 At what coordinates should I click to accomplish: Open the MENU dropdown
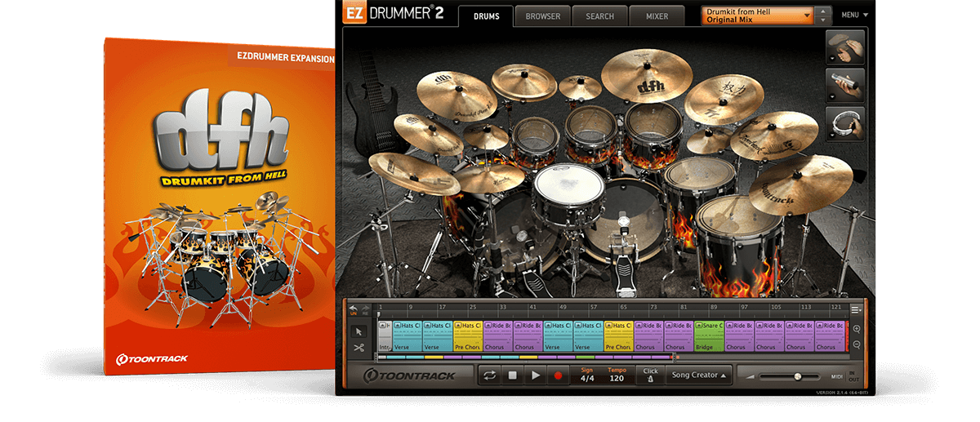(854, 16)
